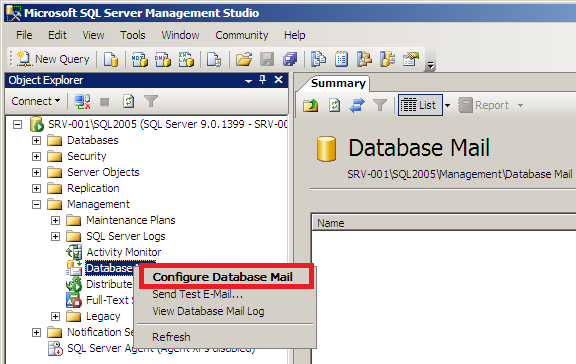Expand the Legacy folder
The width and height of the screenshot is (576, 364).
tap(55, 316)
